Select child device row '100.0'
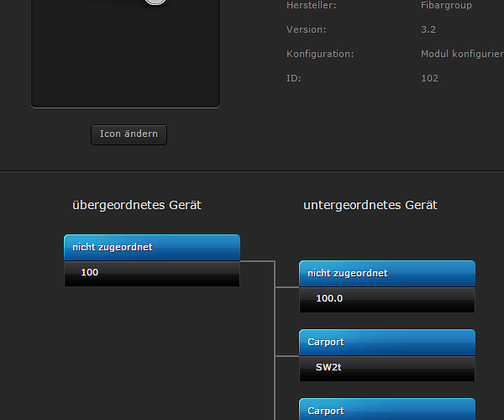The width and height of the screenshot is (504, 420). tap(387, 300)
